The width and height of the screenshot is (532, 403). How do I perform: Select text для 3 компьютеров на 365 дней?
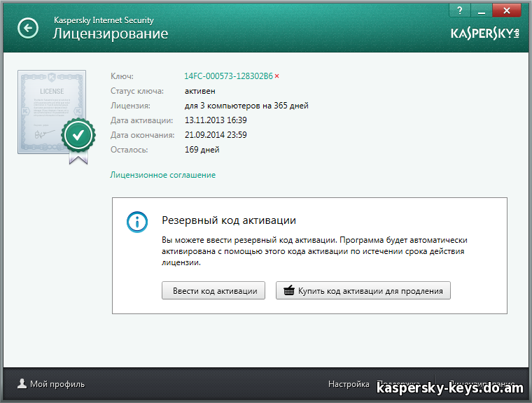coord(246,106)
